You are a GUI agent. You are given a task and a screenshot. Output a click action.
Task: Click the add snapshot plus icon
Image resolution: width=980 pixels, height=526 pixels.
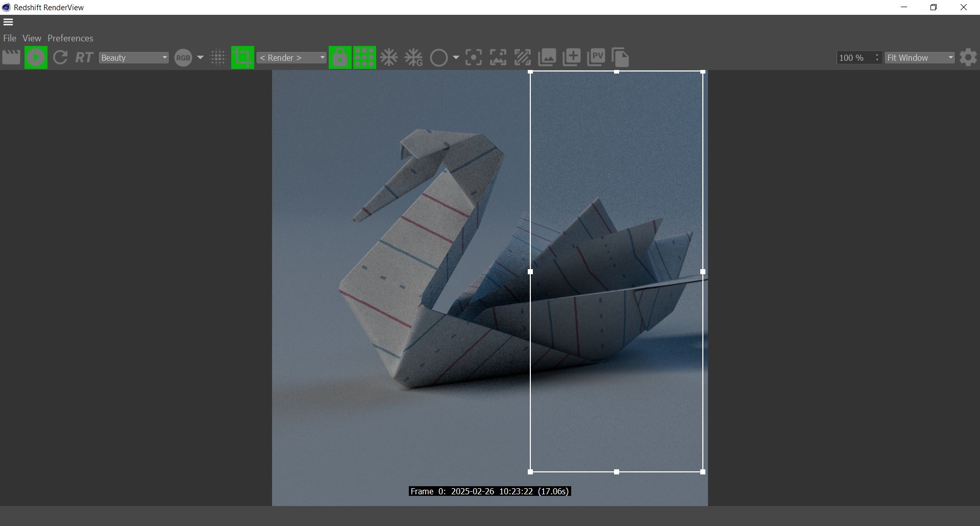pyautogui.click(x=572, y=57)
